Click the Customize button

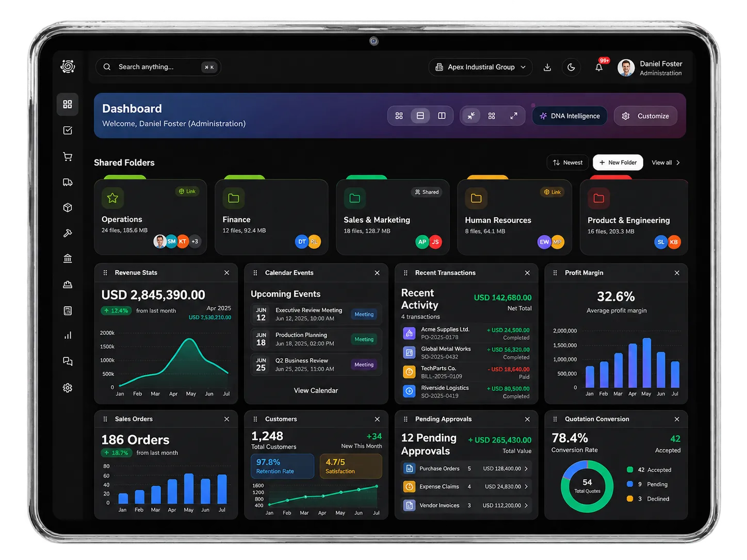645,116
